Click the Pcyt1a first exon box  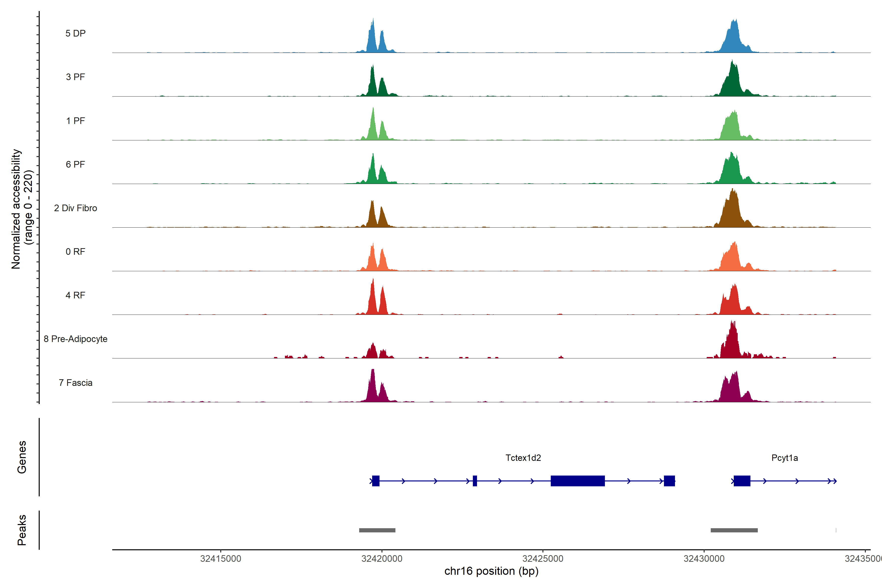pos(742,481)
